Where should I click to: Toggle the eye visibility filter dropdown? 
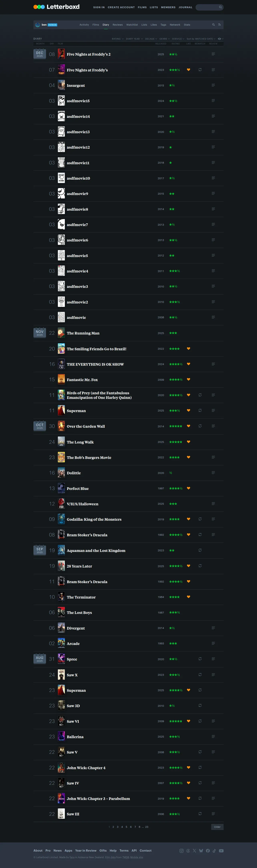[221, 39]
